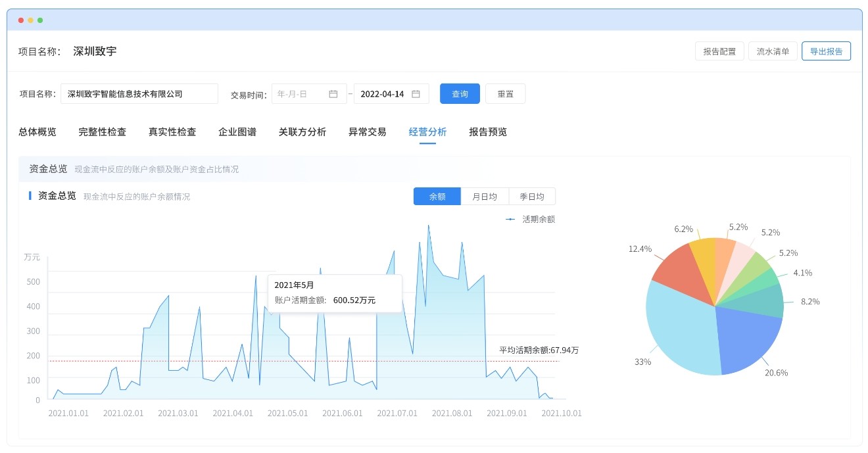Screen dimensions: 868x453
Task: Click the 活期余额 legend text
Action: tap(539, 220)
